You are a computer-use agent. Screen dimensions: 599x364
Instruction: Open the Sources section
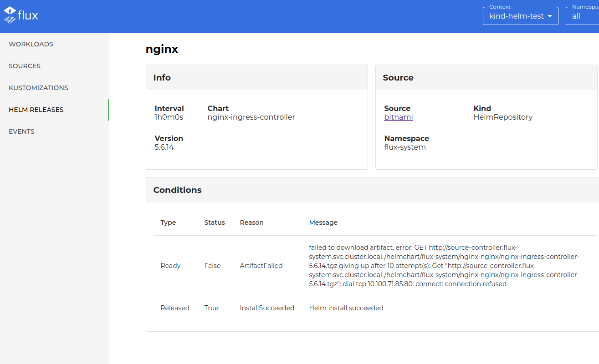pos(25,66)
